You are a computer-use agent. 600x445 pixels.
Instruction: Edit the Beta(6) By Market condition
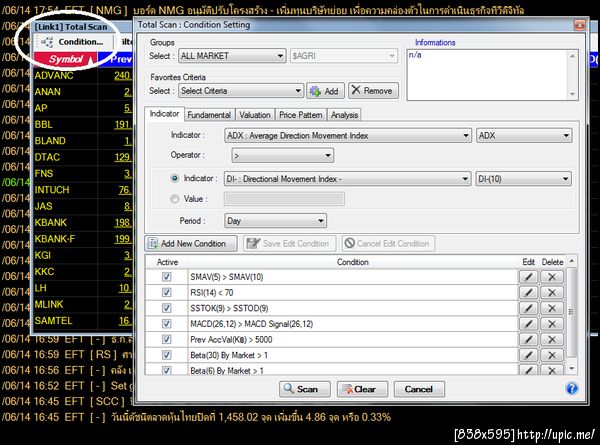[528, 369]
